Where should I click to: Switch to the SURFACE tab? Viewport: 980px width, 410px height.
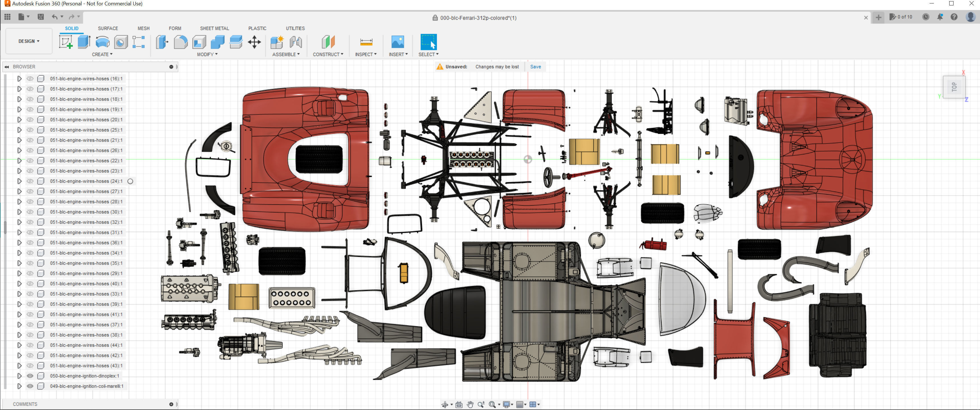(108, 28)
